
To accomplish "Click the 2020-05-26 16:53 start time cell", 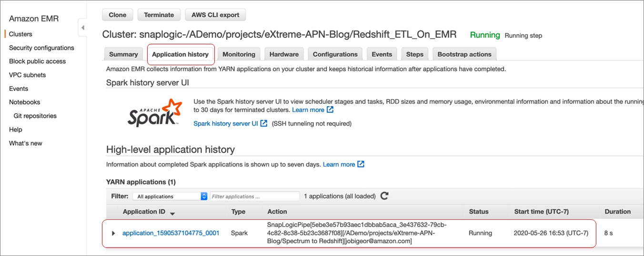I will [551, 233].
